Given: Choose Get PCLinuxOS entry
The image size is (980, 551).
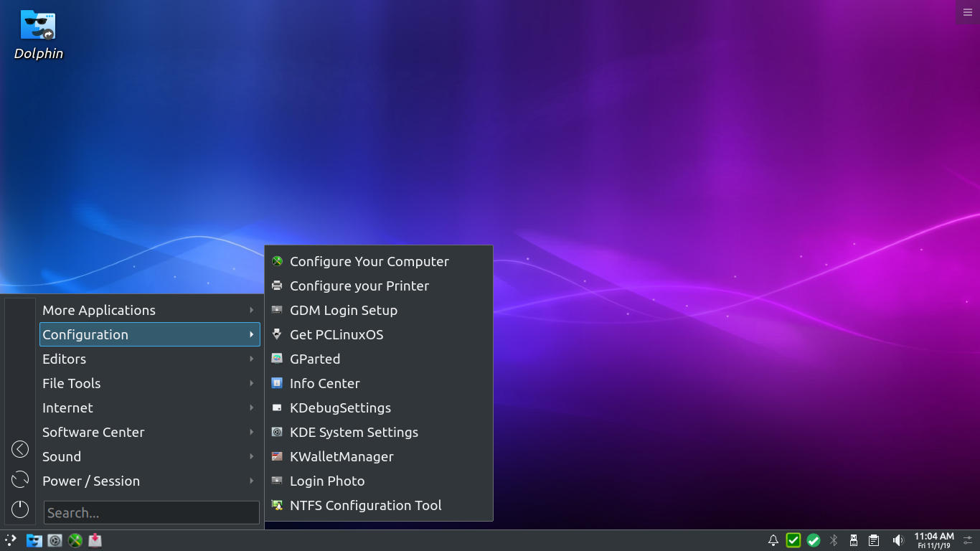Looking at the screenshot, I should tap(379, 334).
